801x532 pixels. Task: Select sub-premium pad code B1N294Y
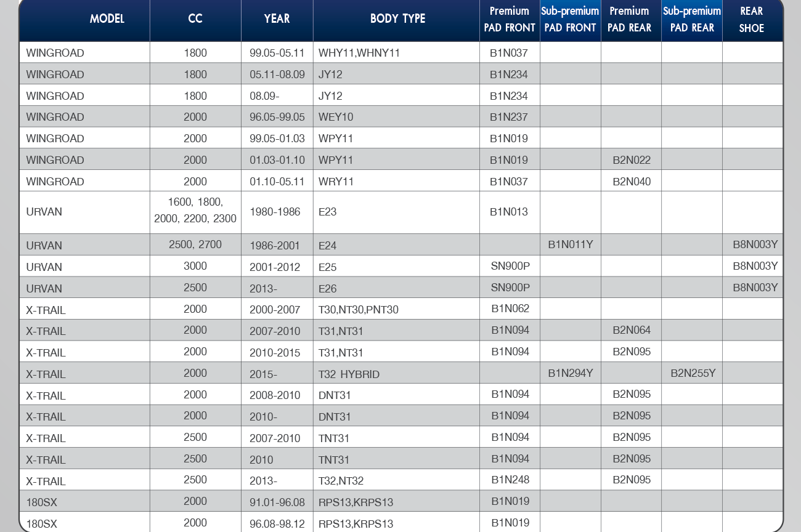click(x=571, y=373)
